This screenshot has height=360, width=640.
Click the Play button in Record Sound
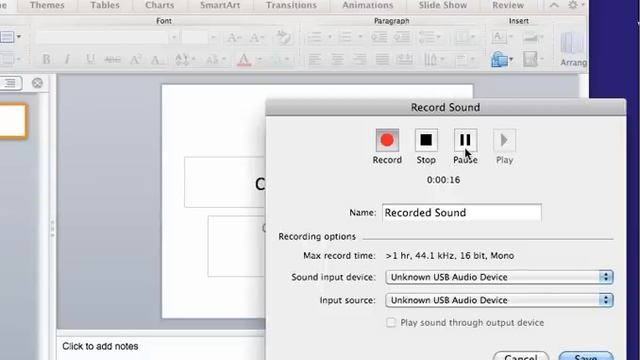point(504,140)
